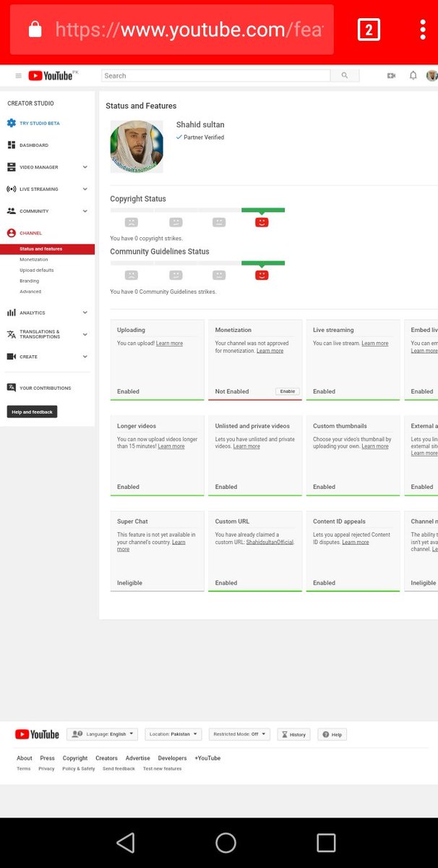Expand the Video Manager section chevron
The height and width of the screenshot is (868, 438).
pos(85,167)
